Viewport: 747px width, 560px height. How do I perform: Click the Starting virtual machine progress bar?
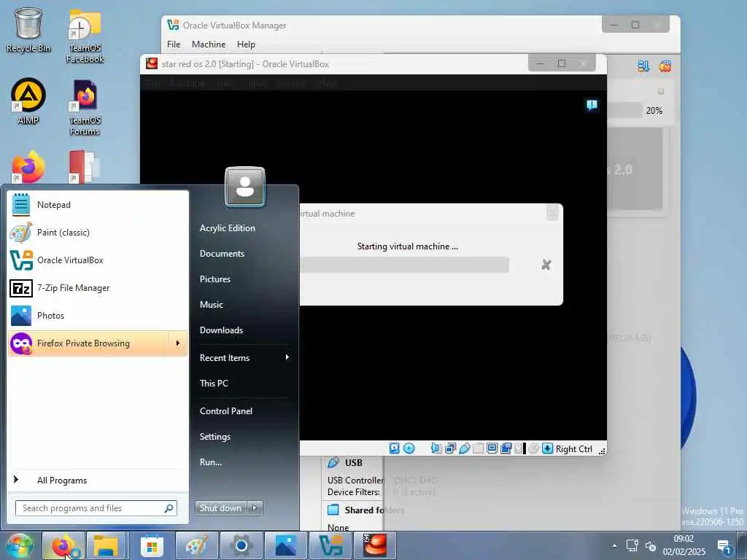pos(404,265)
